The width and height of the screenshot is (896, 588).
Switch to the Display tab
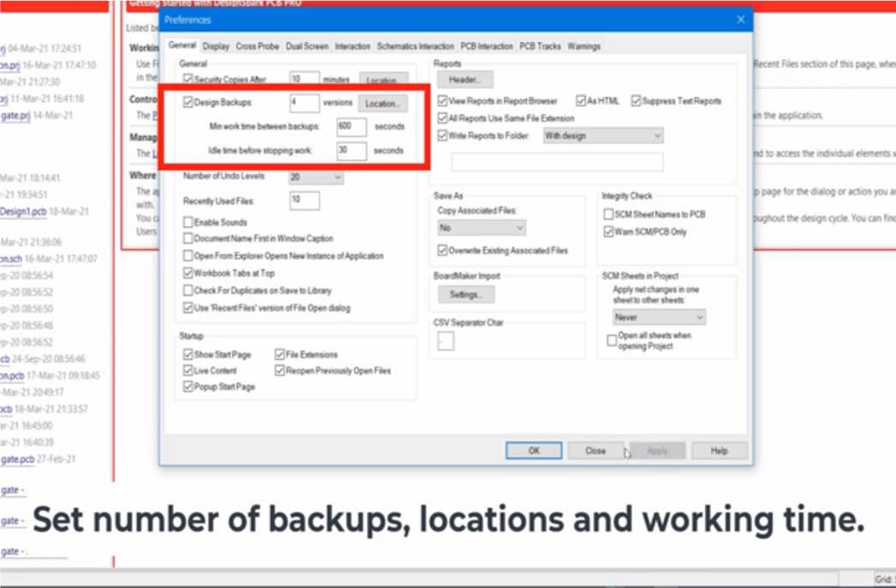point(216,46)
